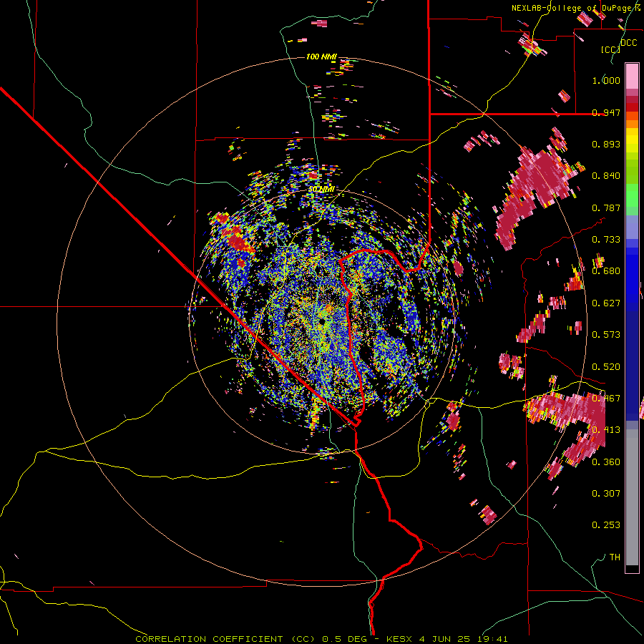
Task: Click the 0.627 scale value label
Action: pyautogui.click(x=606, y=303)
